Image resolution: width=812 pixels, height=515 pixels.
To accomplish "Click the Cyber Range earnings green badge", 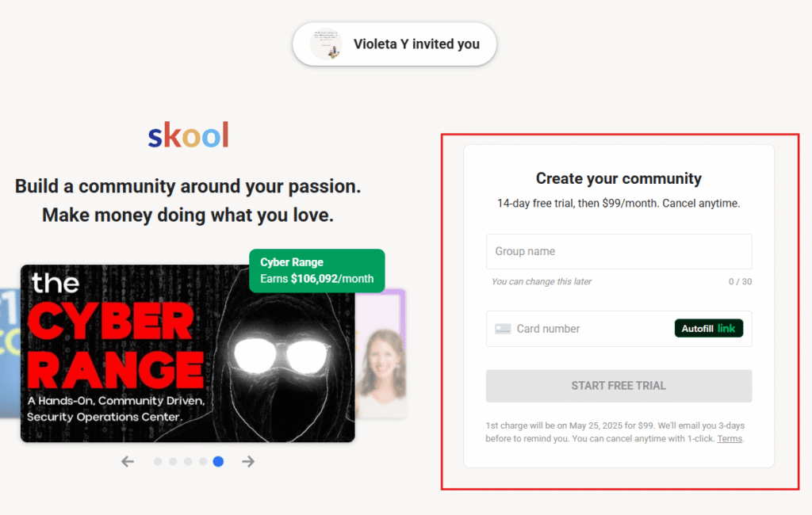I will point(317,271).
